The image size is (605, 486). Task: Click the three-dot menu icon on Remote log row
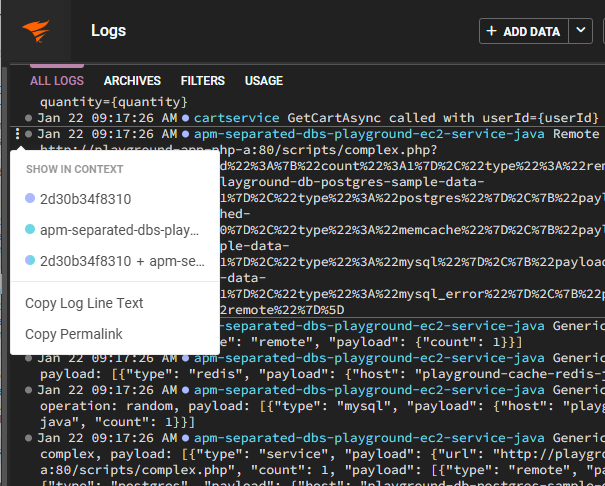pos(17,134)
